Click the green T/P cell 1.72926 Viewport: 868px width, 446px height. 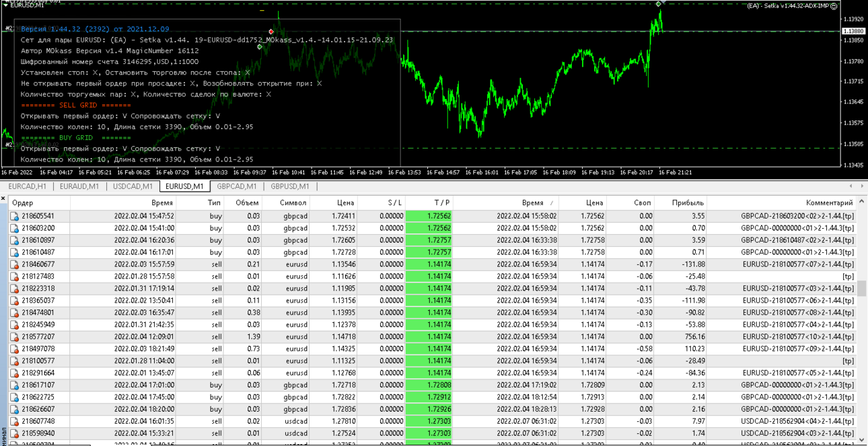[429, 410]
